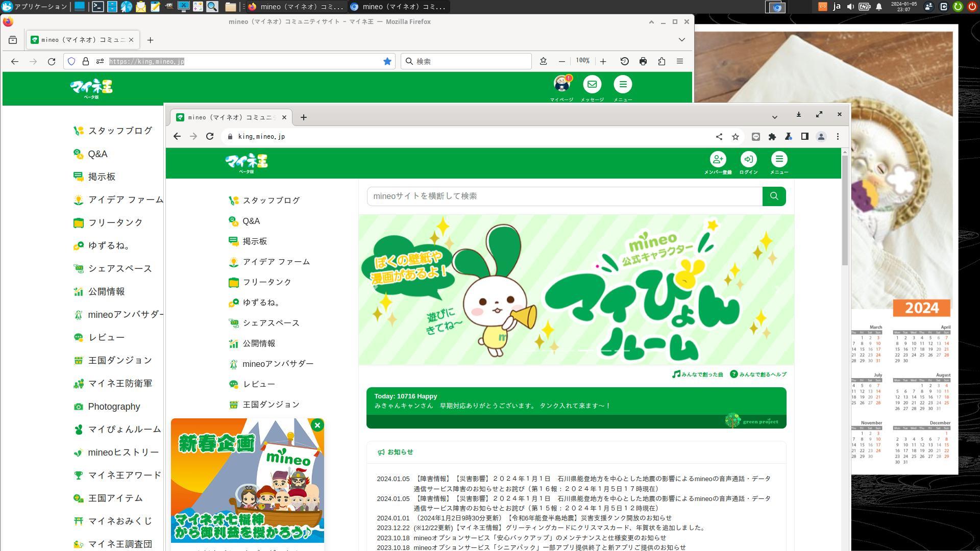Click the Firefox print icon
The width and height of the screenshot is (980, 551).
coord(643,61)
